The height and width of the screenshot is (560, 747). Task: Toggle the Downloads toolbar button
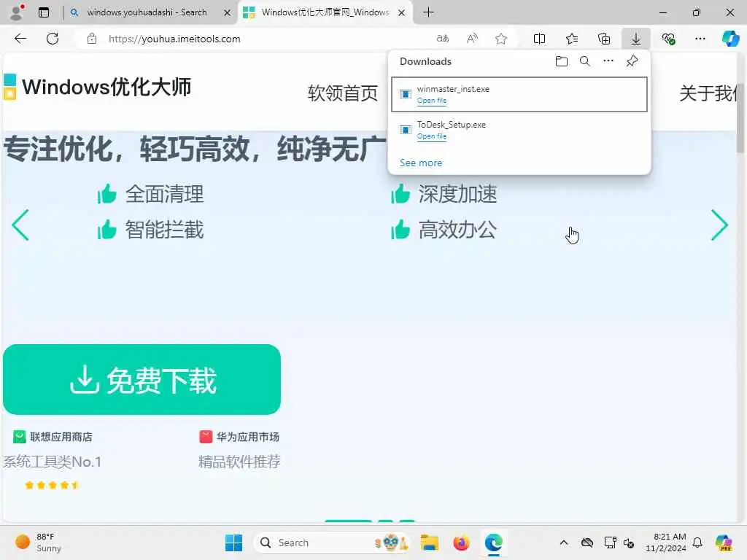(636, 39)
